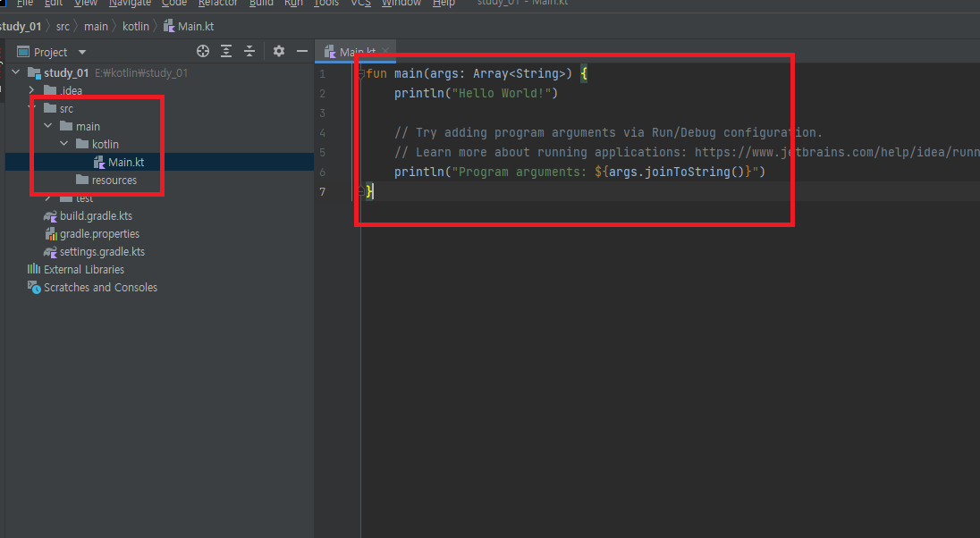
Task: Open the Help menu
Action: pos(444,3)
